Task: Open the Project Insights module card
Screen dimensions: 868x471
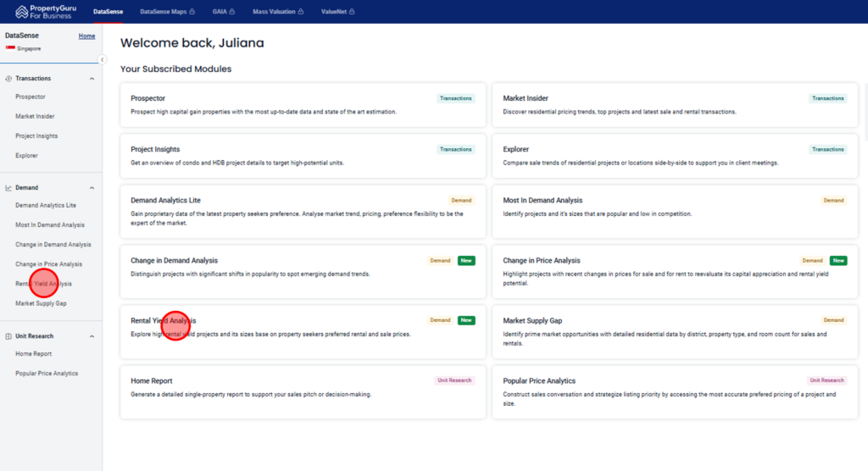Action: coord(303,156)
